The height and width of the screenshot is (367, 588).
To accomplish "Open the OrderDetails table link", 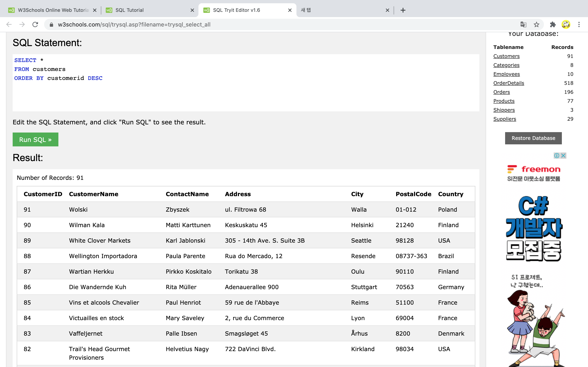I will point(509,83).
